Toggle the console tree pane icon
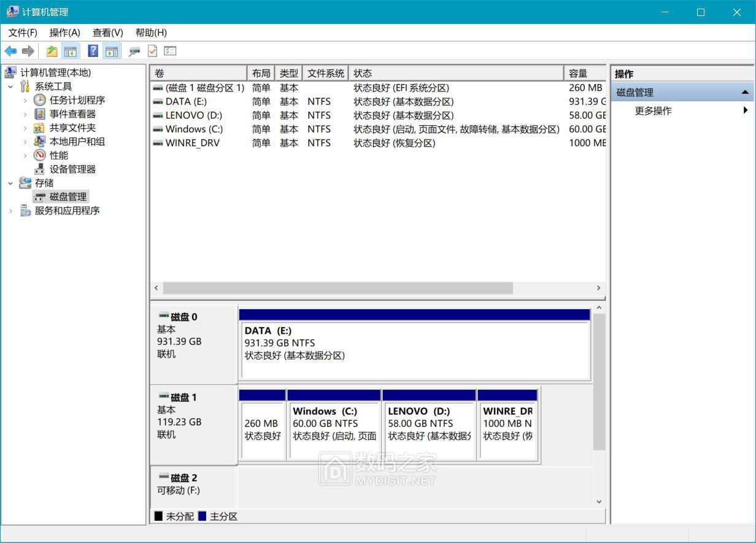 coord(71,52)
